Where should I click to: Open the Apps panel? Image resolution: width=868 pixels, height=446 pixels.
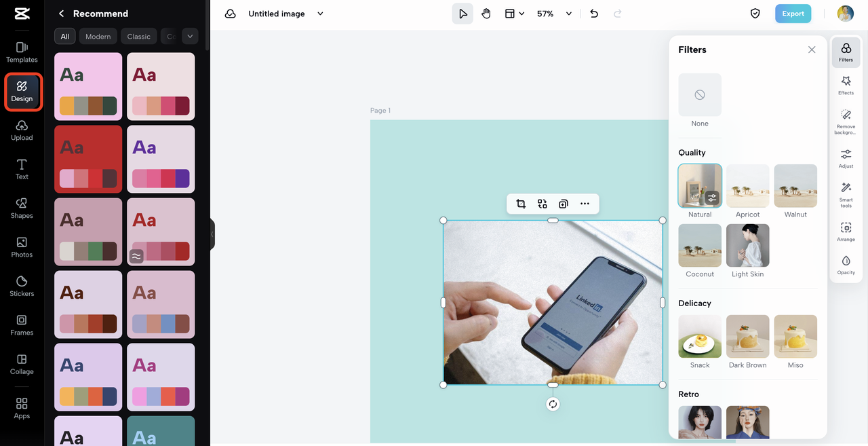point(22,409)
